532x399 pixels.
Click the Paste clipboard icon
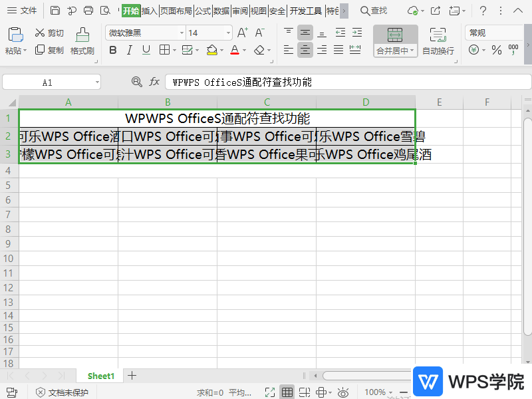(15, 35)
